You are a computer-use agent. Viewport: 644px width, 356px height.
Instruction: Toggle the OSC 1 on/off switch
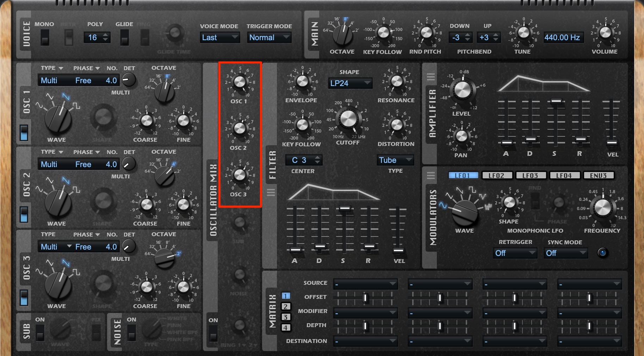coord(24,133)
